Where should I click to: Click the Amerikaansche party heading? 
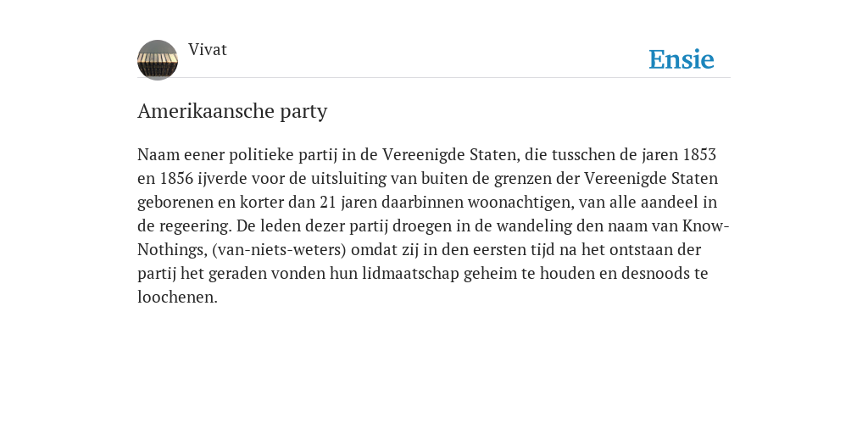click(x=232, y=111)
